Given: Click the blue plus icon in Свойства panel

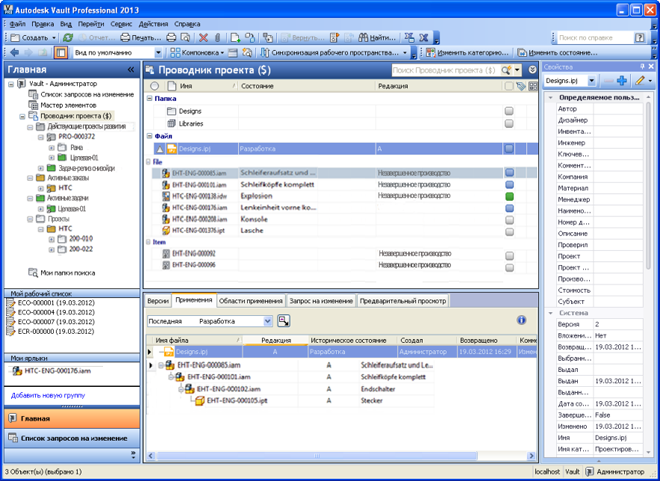Looking at the screenshot, I should click(622, 80).
